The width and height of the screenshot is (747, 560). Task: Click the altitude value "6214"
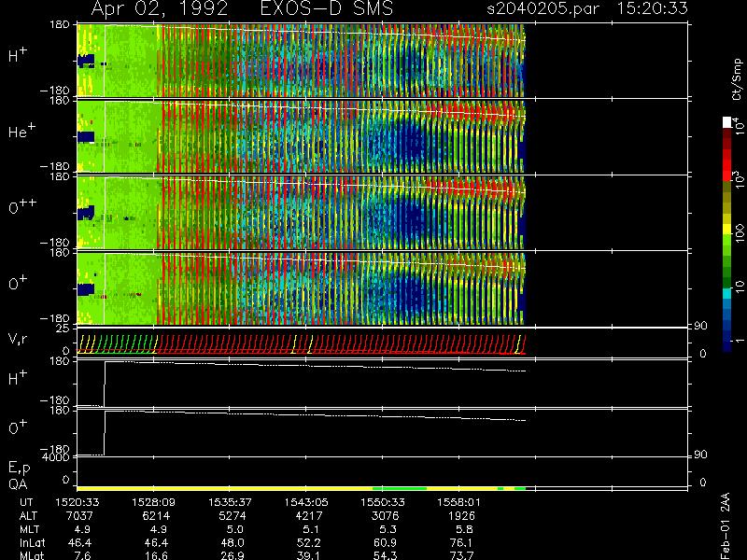pos(156,516)
